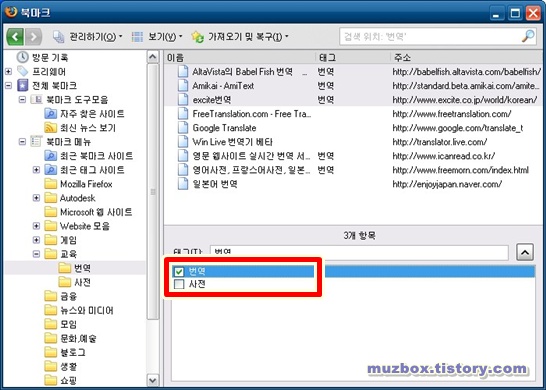
Task: Click the magnifier search icon
Action: 528,36
